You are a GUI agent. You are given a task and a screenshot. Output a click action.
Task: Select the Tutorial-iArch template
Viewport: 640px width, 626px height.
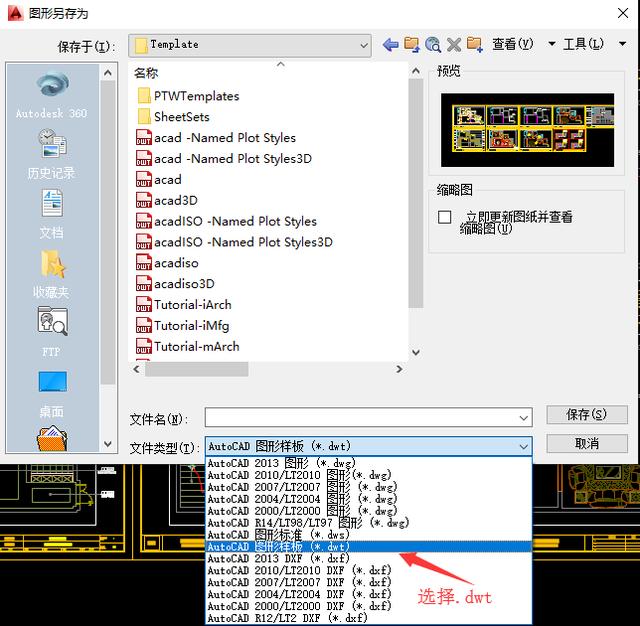point(184,304)
